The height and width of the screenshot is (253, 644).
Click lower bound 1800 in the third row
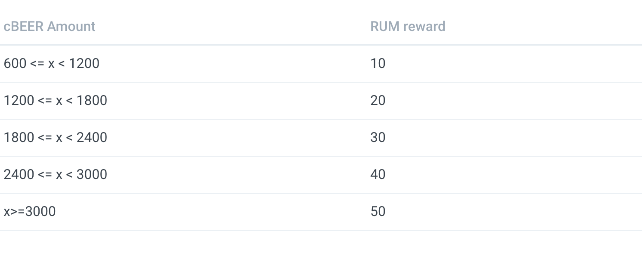click(19, 138)
